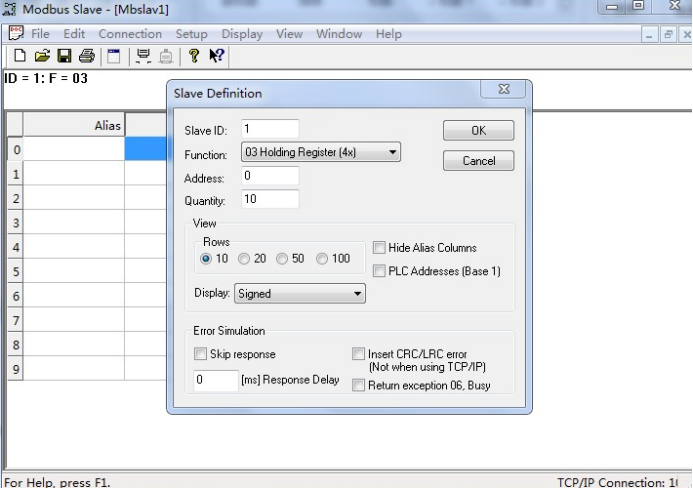Confirm the dialog with OK
Image resolution: width=693 pixels, height=489 pixels.
pyautogui.click(x=479, y=130)
